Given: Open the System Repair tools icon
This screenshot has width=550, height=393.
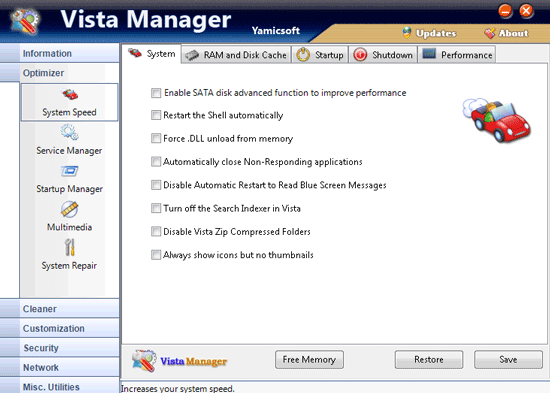Looking at the screenshot, I should coord(70,247).
